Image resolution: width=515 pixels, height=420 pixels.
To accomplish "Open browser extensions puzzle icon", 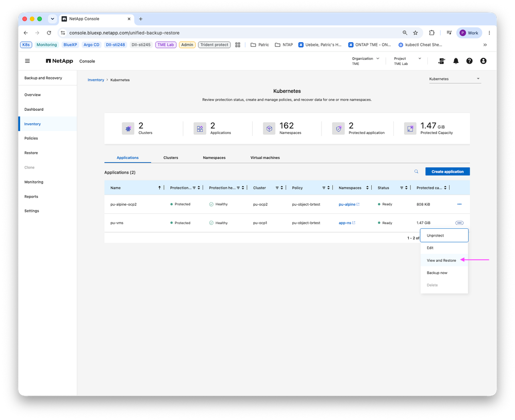I will coord(431,33).
